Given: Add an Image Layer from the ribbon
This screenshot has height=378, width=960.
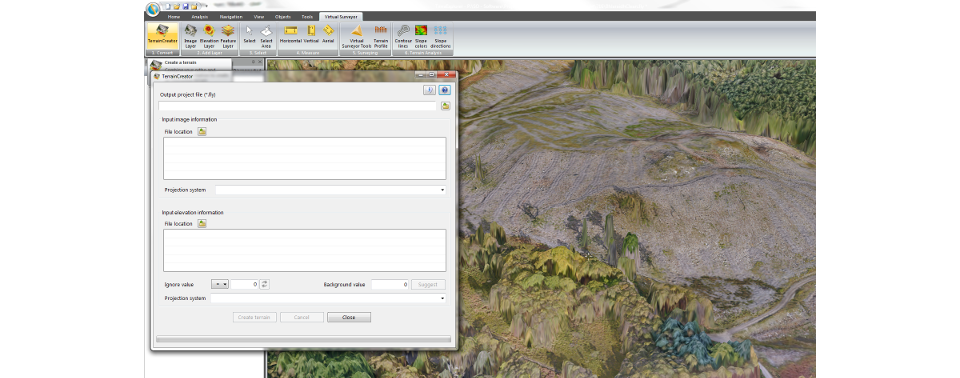Looking at the screenshot, I should 190,36.
